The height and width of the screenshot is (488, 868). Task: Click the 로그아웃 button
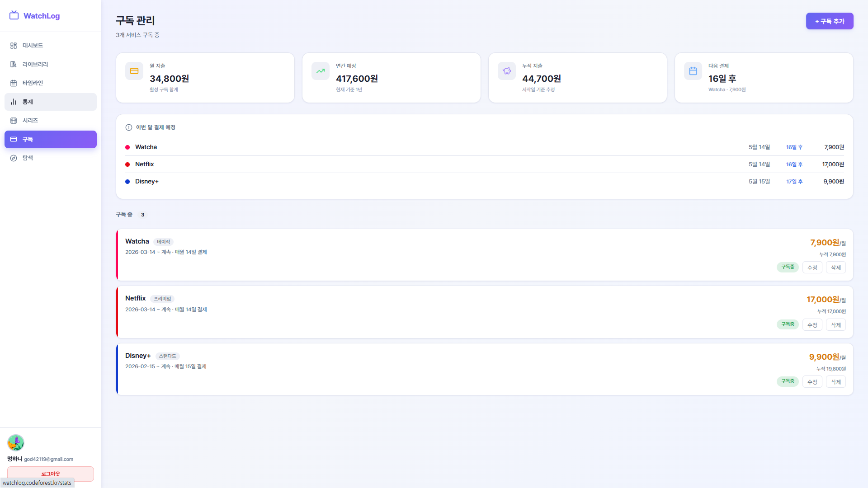click(51, 474)
